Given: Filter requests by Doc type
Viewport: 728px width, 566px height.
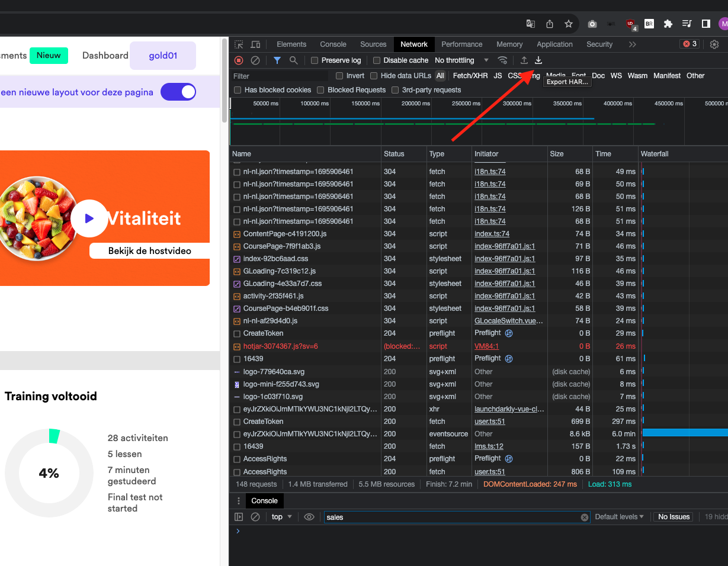Looking at the screenshot, I should click(x=598, y=76).
